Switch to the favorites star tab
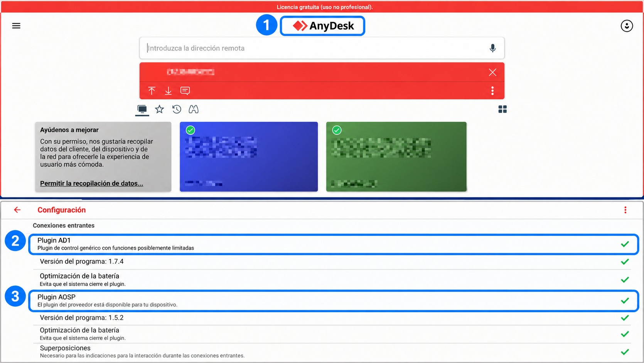Viewport: 644px width, 363px height. coord(159,109)
